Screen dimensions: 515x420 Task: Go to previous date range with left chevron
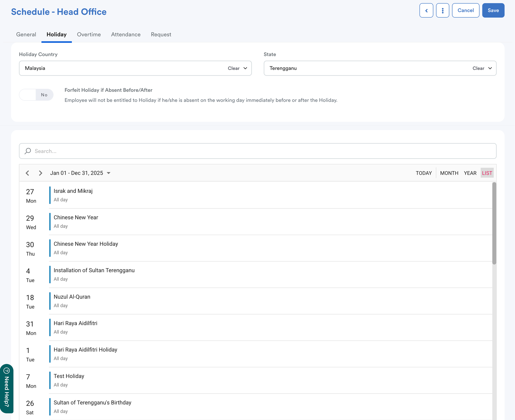27,173
